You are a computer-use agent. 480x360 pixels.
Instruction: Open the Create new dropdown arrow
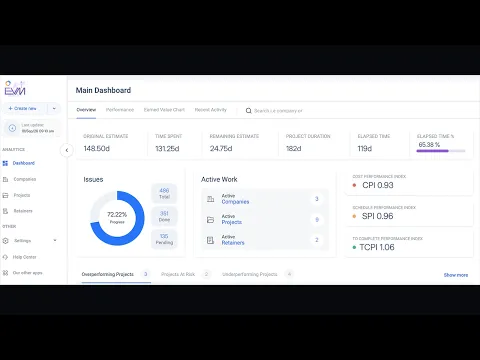(x=54, y=109)
